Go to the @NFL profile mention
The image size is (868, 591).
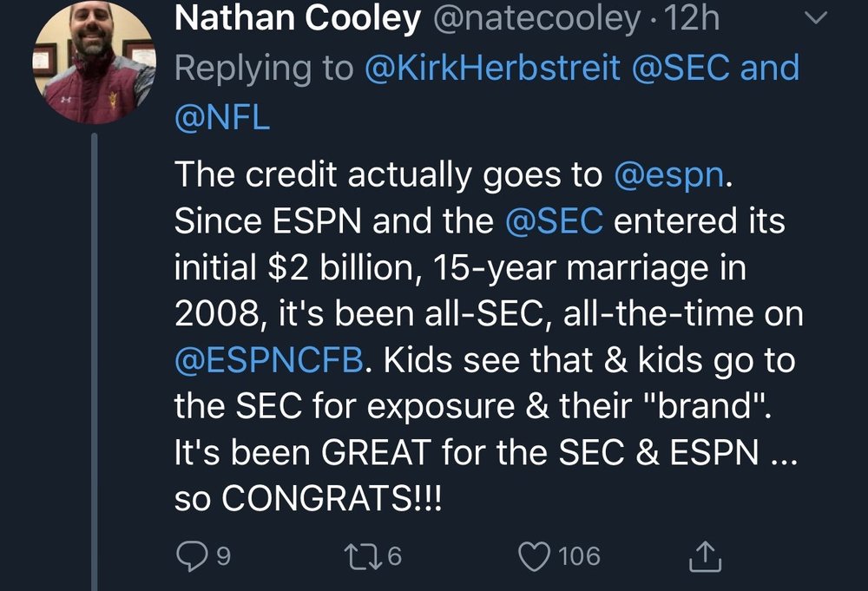(x=222, y=117)
